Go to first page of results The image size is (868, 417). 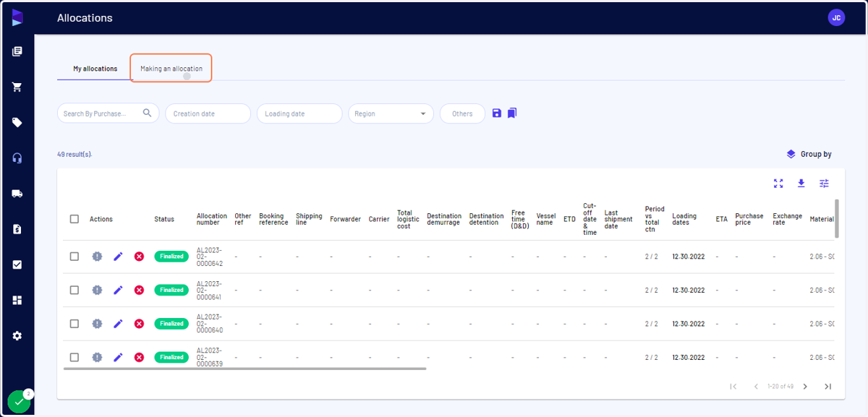point(733,387)
